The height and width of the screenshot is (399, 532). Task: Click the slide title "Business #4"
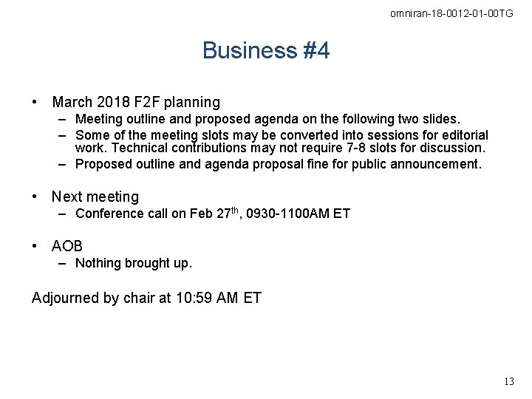pos(266,51)
